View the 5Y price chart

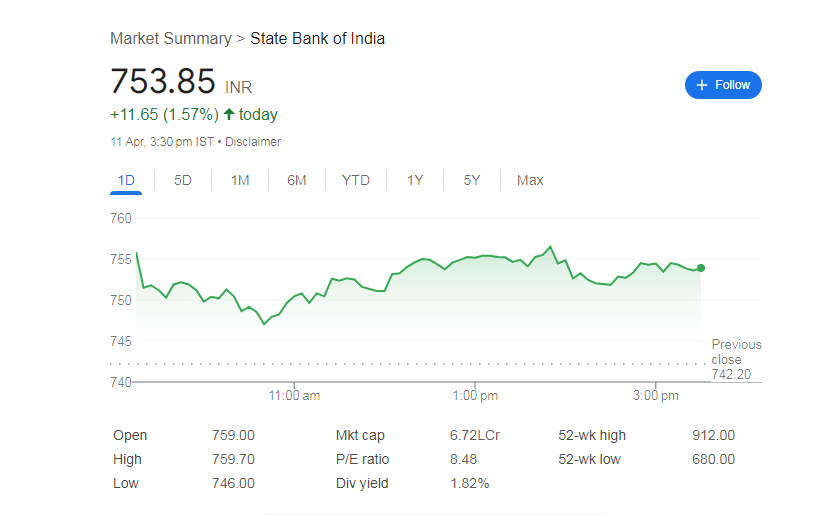tap(472, 180)
